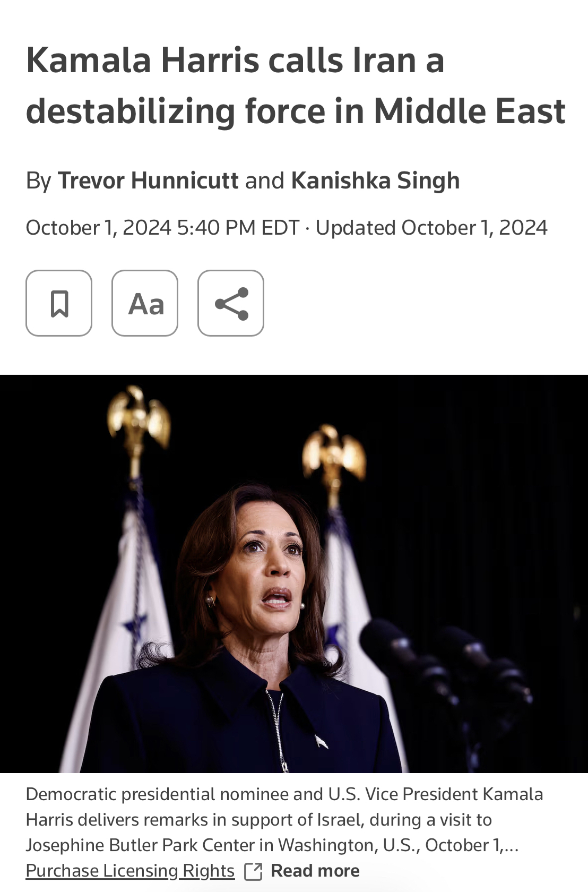Screen dimensions: 588x892
Task: Click the lapel pin on the dark jacket
Action: 321,741
